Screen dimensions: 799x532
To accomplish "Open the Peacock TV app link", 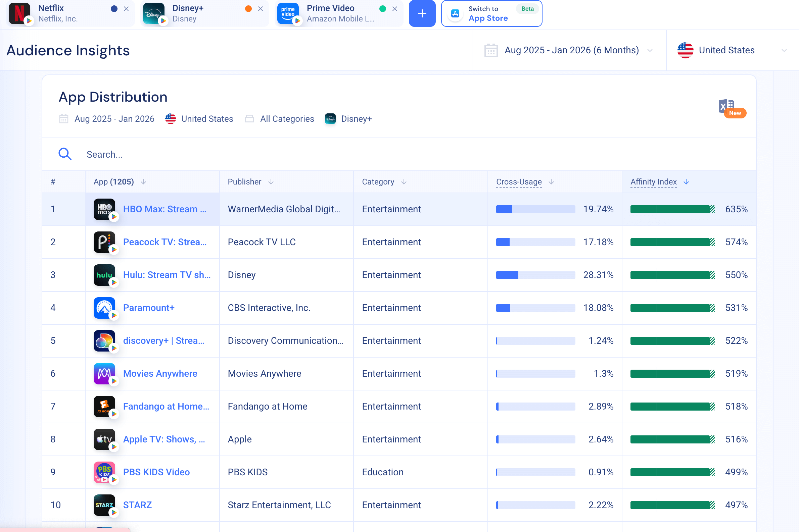I will pos(165,242).
